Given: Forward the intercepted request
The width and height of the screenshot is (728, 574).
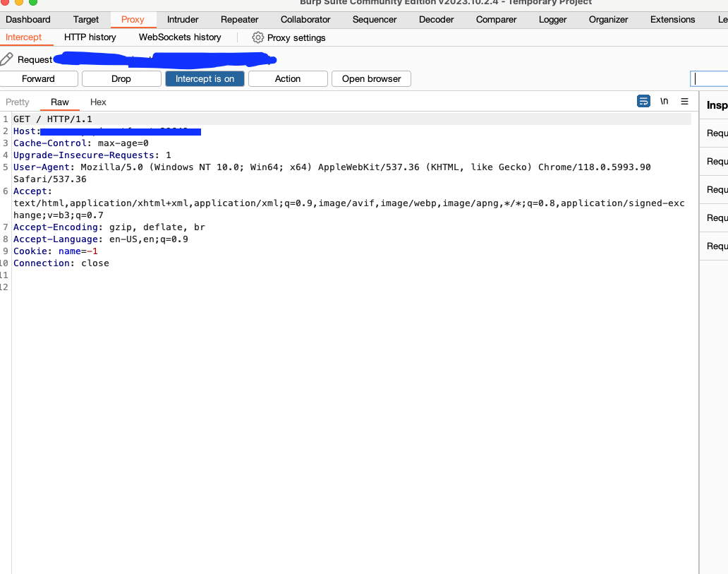Looking at the screenshot, I should pyautogui.click(x=39, y=78).
